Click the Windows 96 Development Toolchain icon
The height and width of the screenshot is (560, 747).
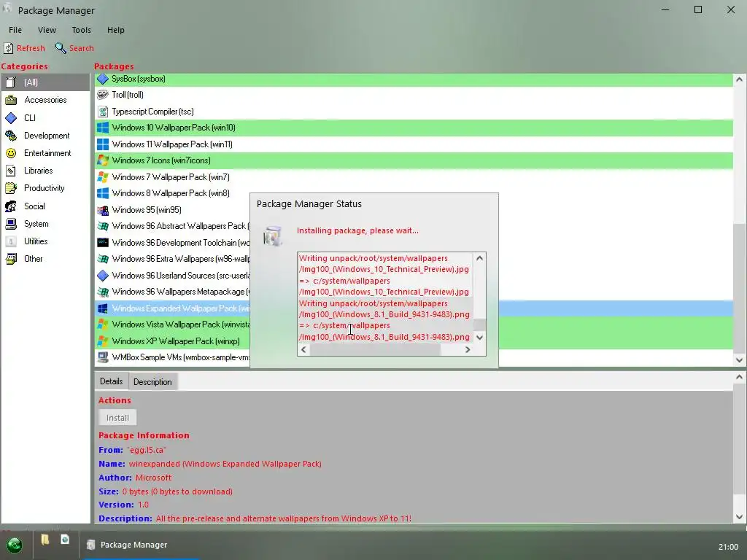(x=102, y=242)
